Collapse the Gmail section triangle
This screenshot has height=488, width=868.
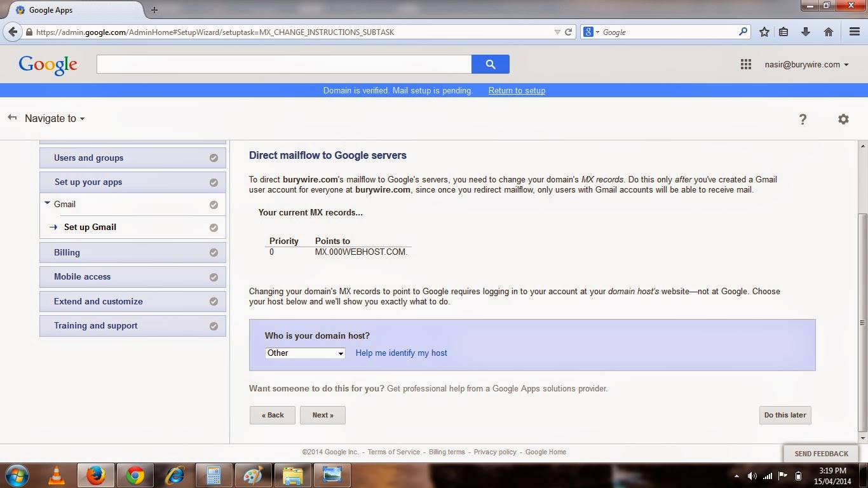pos(47,204)
